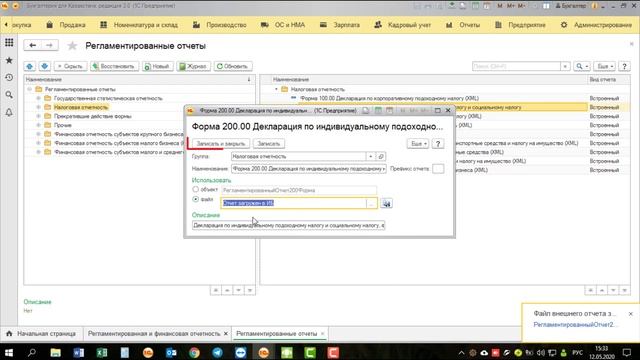640x360 pixels.
Task: Add Регламентированные отчеты page to favorites star
Action: (72, 46)
